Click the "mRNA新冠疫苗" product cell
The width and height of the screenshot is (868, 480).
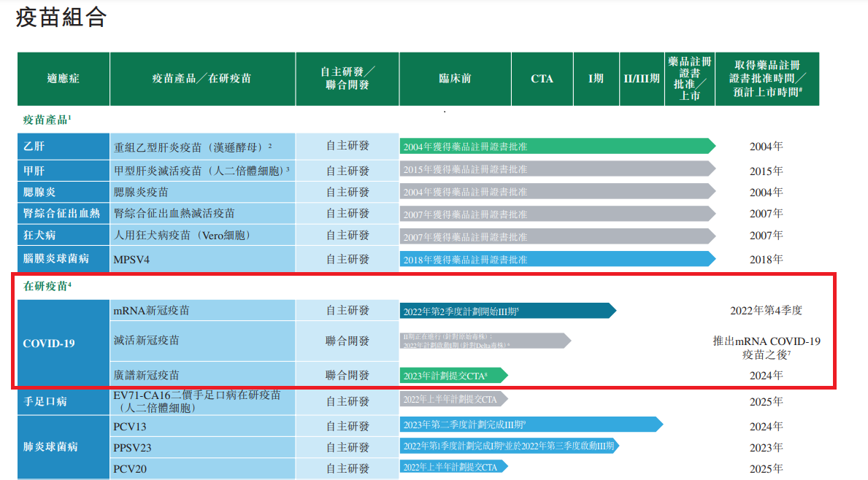203,310
